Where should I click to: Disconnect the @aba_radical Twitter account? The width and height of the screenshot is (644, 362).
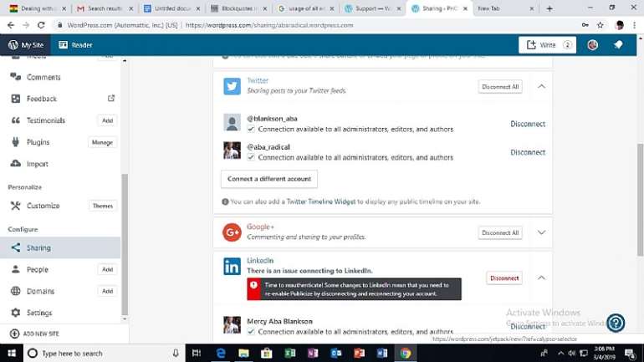pos(528,152)
